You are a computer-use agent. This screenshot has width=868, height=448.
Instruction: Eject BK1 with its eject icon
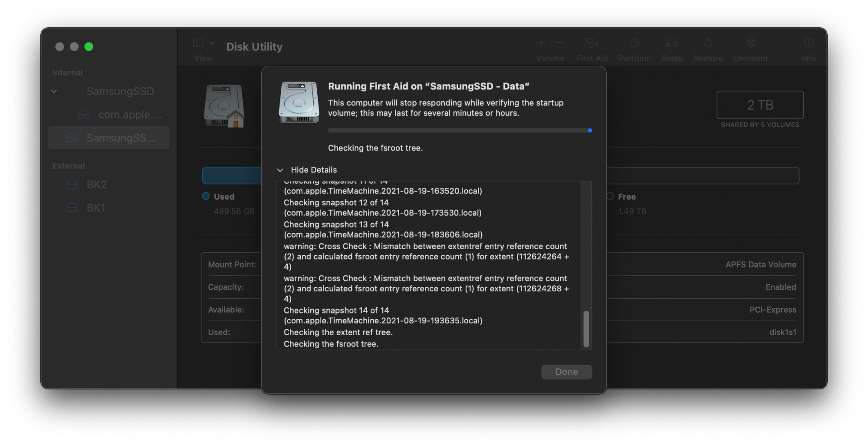click(159, 208)
